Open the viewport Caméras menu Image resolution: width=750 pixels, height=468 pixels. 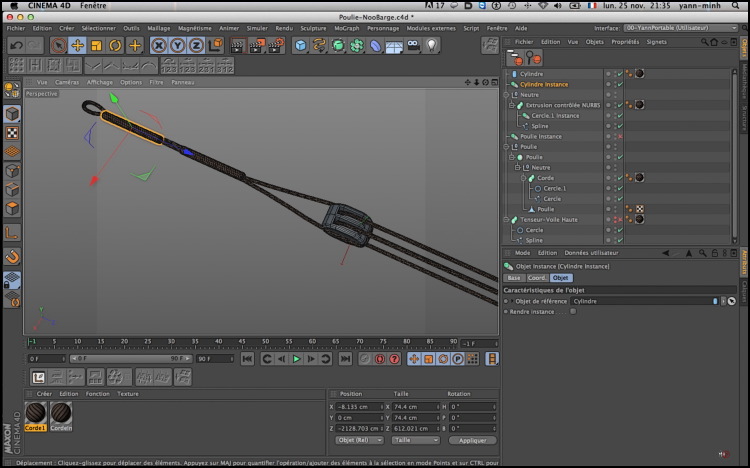pyautogui.click(x=67, y=82)
